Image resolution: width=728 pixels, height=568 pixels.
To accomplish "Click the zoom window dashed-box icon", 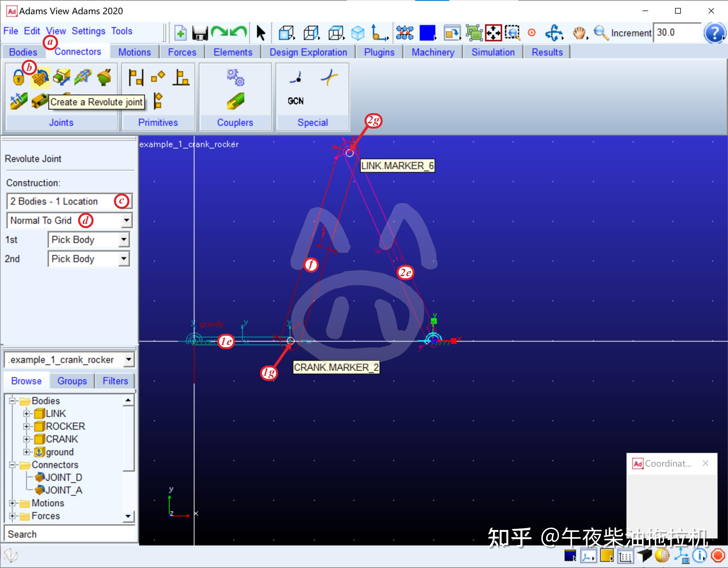I will click(512, 33).
